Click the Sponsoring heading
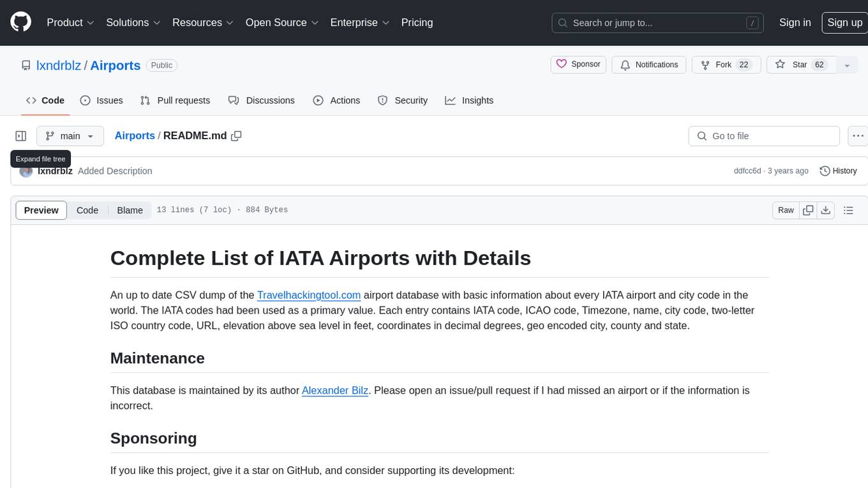 pos(153,438)
